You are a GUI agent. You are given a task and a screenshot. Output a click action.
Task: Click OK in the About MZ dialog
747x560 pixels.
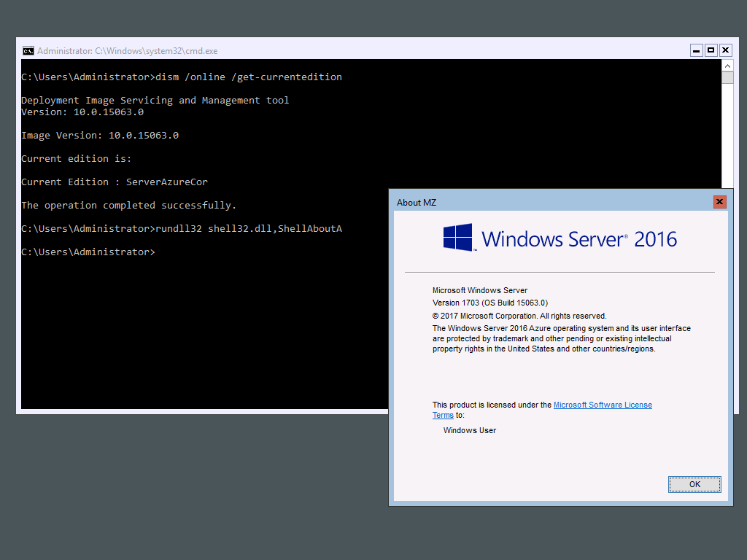coord(694,484)
